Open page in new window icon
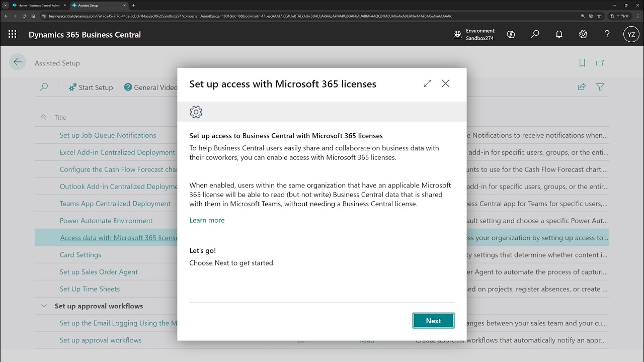 click(x=600, y=63)
